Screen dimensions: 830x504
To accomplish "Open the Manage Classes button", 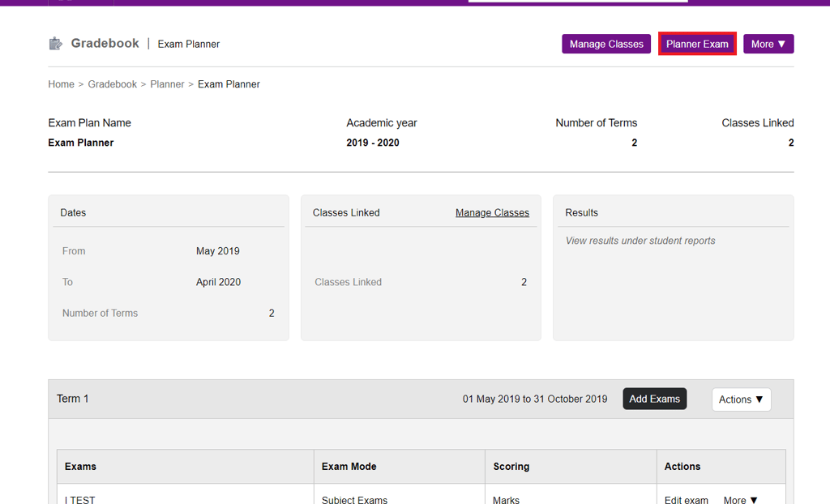I will tap(606, 44).
